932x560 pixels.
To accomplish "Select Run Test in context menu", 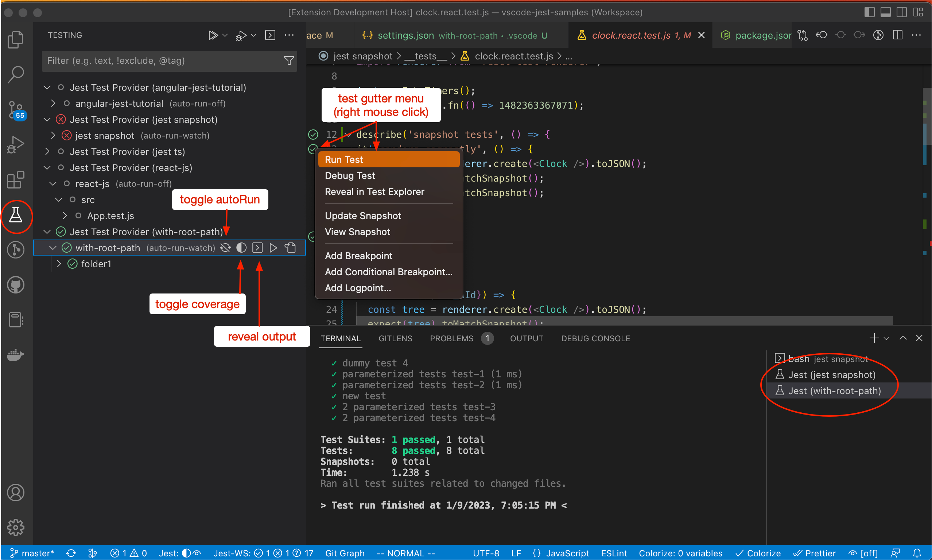I will coord(389,160).
